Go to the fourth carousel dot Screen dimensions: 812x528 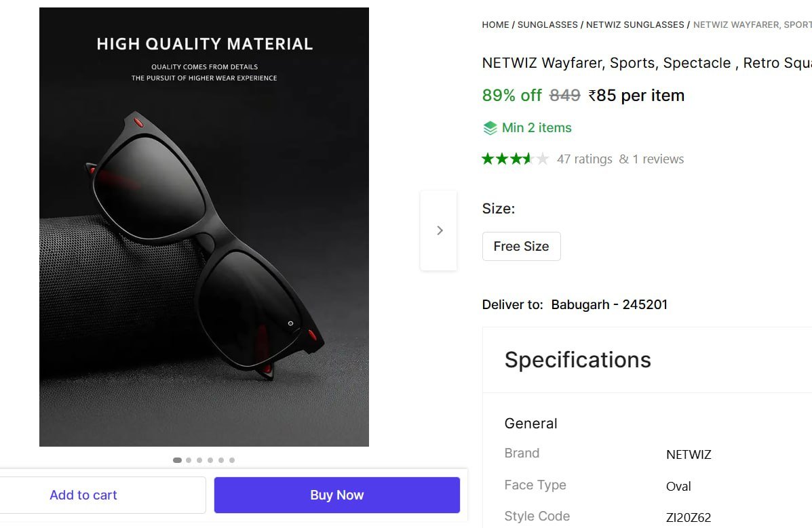click(210, 460)
